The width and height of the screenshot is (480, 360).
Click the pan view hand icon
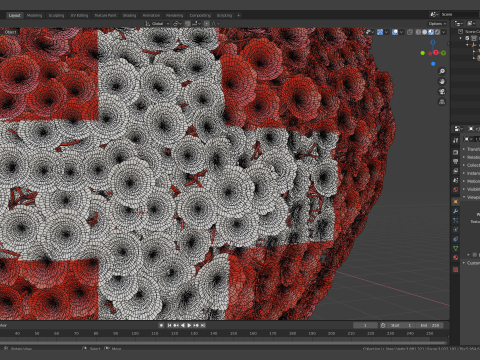point(442,82)
